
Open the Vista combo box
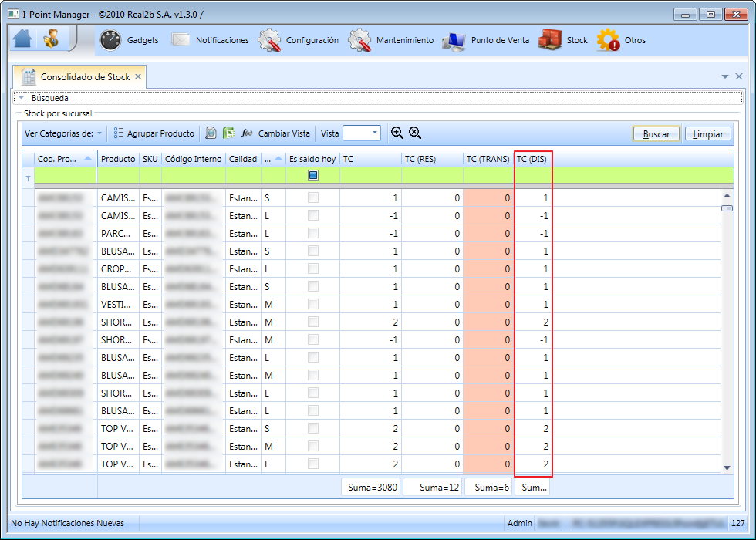click(362, 133)
